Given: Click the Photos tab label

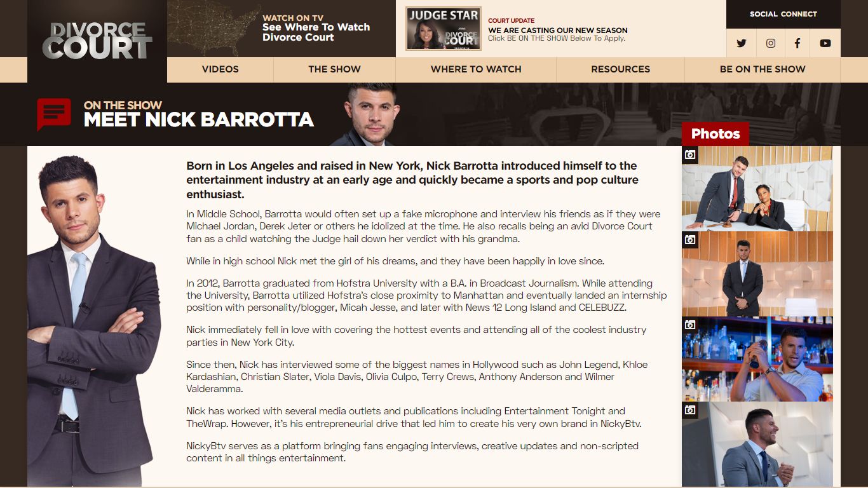Looking at the screenshot, I should pyautogui.click(x=715, y=133).
